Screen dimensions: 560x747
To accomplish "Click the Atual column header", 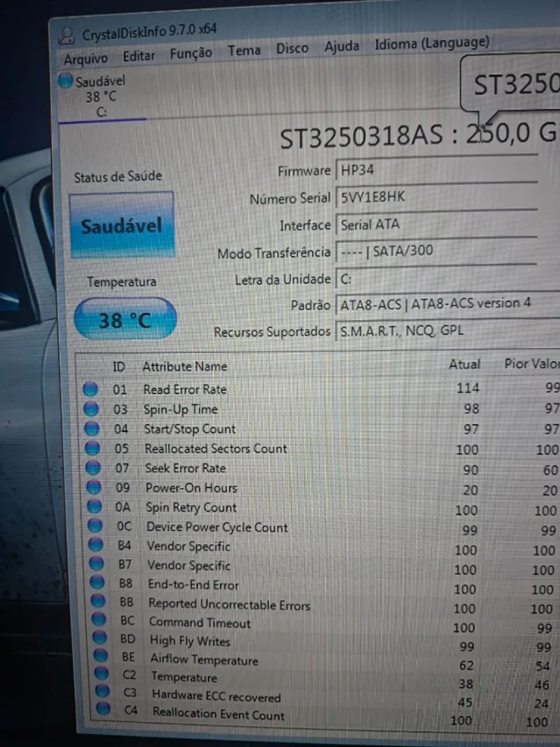I will pyautogui.click(x=464, y=364).
